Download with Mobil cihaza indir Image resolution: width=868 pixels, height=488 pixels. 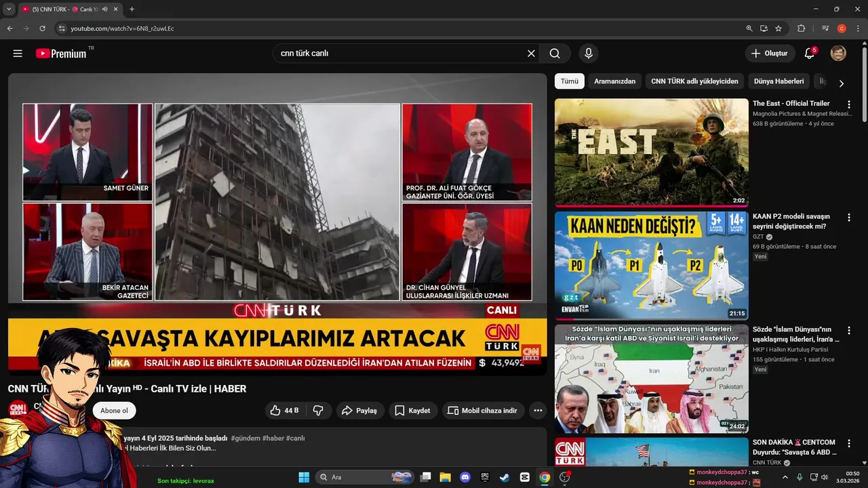[x=483, y=411]
